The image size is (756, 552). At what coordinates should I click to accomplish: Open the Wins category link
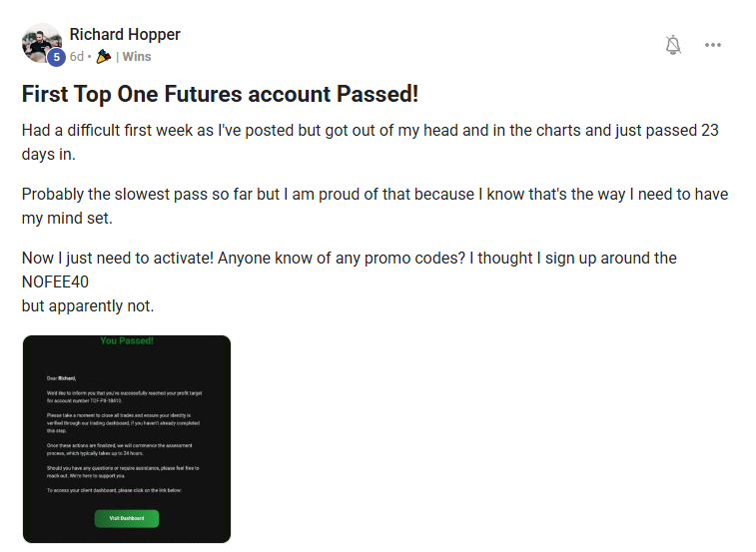(x=137, y=57)
